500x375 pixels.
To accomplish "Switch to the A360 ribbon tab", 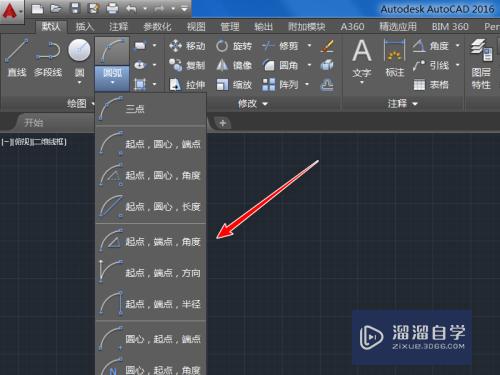I will point(352,27).
